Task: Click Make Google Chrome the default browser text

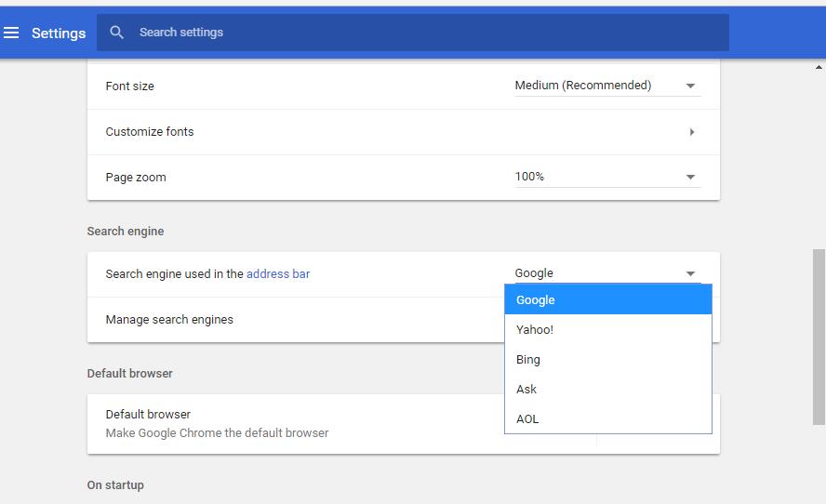Action: click(x=217, y=433)
